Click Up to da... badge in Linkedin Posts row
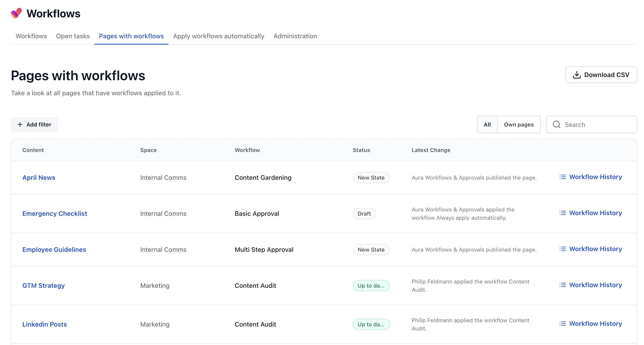Viewport: 644px width, 345px height. point(371,324)
